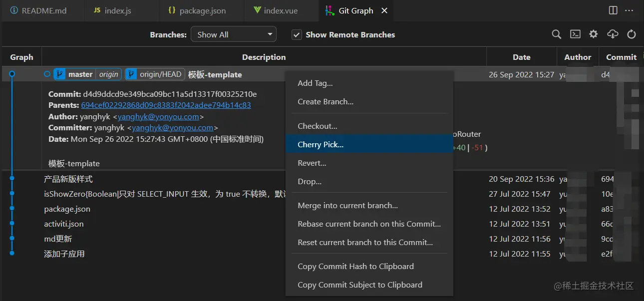644x301 pixels.
Task: Fetch from remotes cloud download icon
Action: [x=613, y=34]
